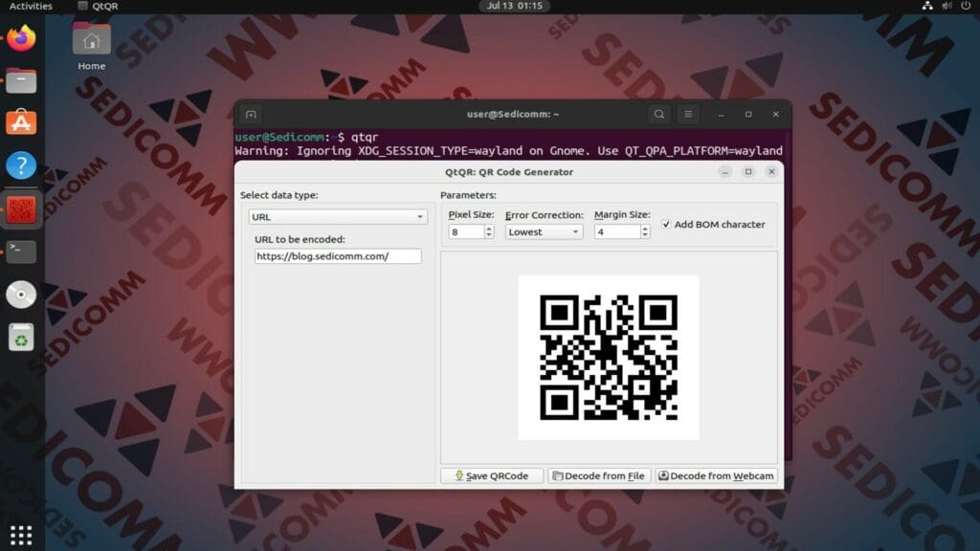980x551 pixels.
Task: Minimize the Terminal window
Action: (x=722, y=115)
